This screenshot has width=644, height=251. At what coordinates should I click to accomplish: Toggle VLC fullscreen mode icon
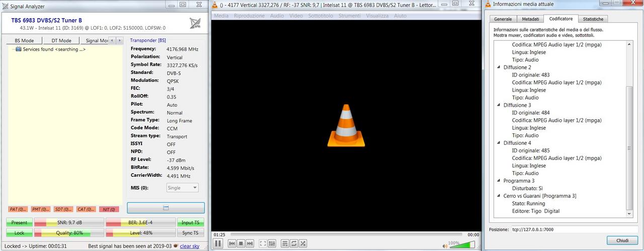point(263,243)
